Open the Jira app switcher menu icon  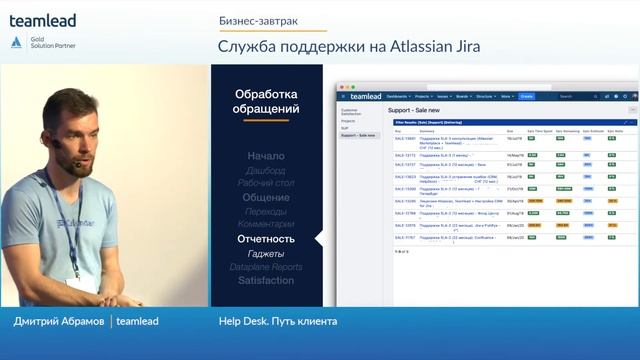[x=343, y=96]
